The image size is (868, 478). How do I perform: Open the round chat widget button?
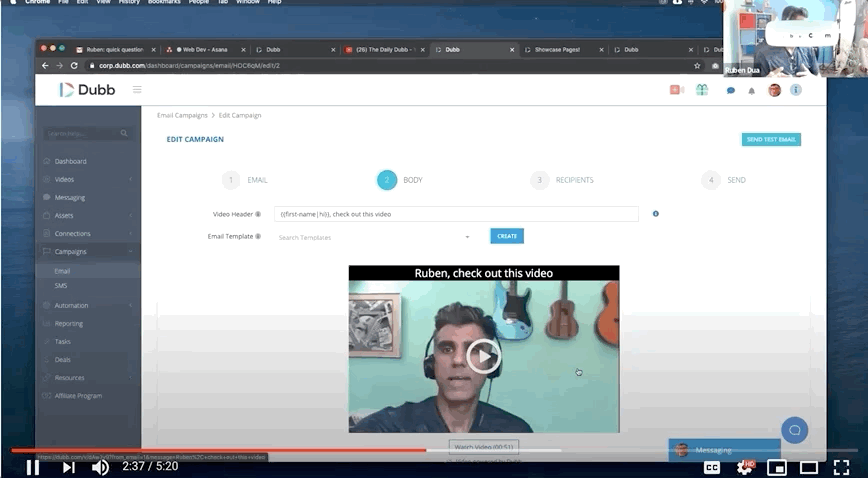tap(794, 430)
